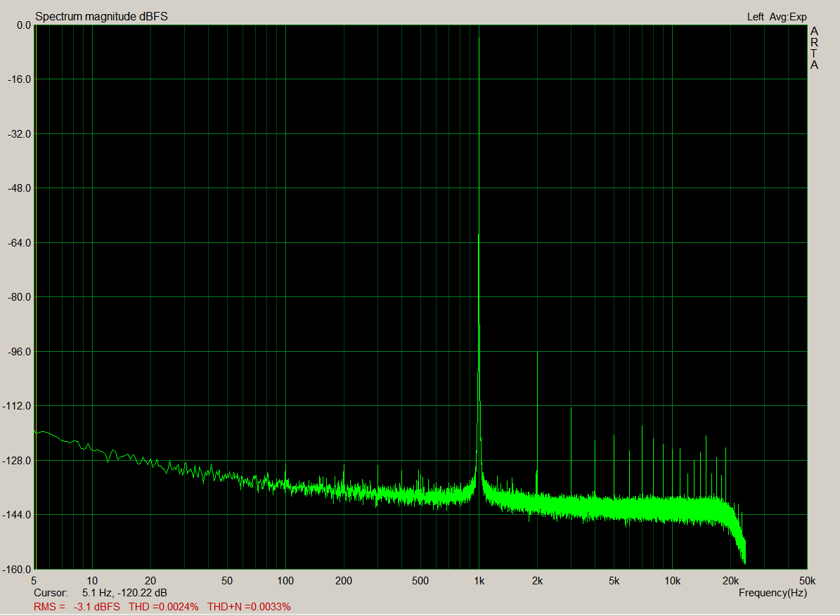Click the '2k' frequency axis tick label

[537, 581]
